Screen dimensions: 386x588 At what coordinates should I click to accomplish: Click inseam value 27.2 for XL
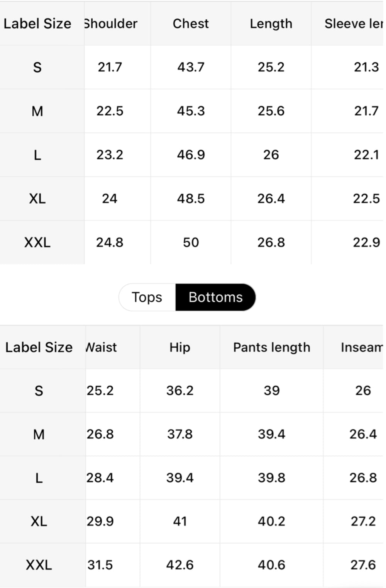tap(363, 522)
